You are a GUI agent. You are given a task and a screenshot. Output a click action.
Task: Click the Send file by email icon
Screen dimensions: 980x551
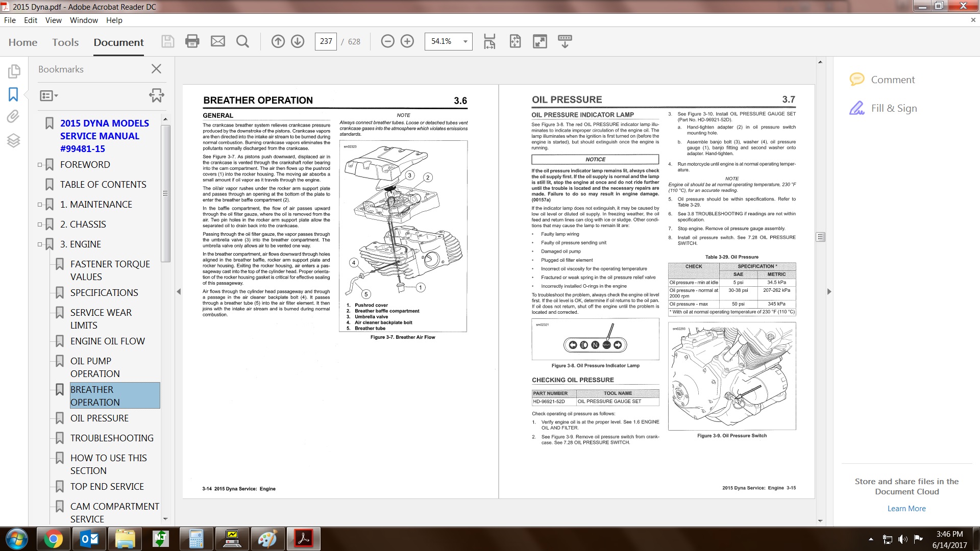point(218,41)
